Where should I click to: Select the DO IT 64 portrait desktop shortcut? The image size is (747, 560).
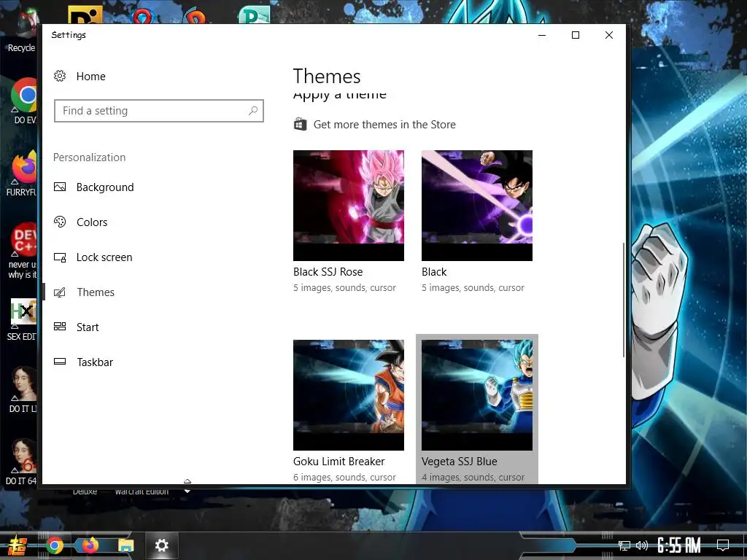point(22,462)
